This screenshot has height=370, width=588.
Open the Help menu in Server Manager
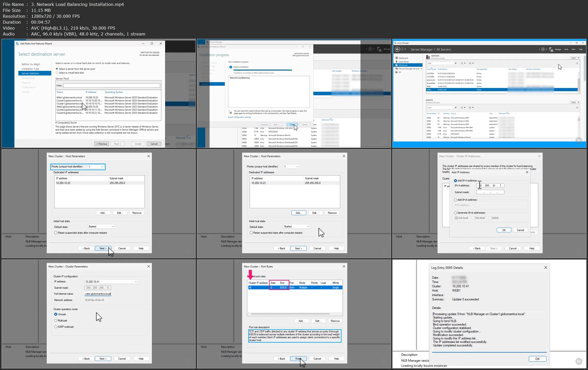(x=581, y=49)
